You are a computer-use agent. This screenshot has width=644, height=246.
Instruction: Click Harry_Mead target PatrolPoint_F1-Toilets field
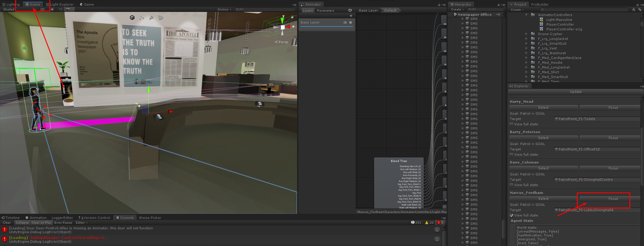click(597, 119)
